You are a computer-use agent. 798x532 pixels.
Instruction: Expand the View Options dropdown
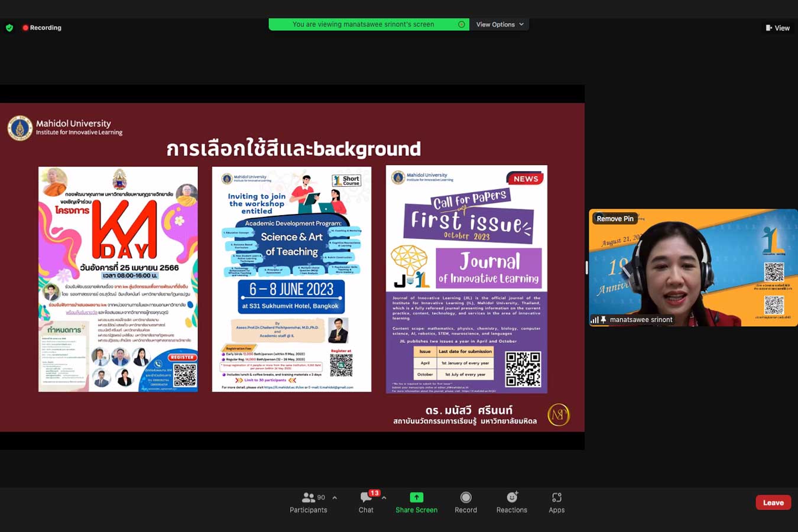point(499,24)
